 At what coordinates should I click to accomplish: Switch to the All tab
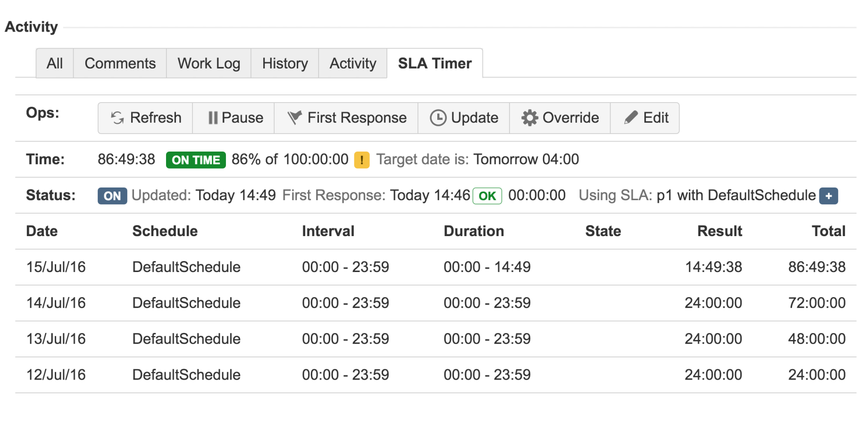pyautogui.click(x=55, y=63)
